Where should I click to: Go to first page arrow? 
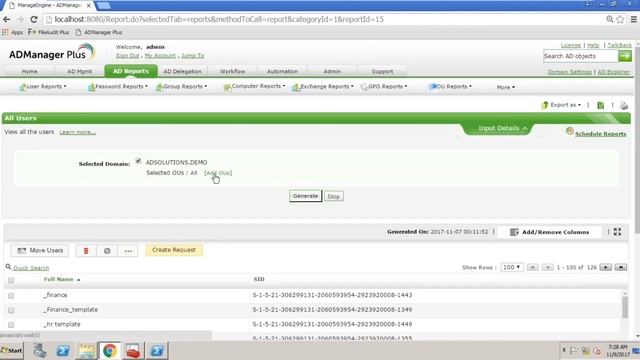tap(532, 267)
